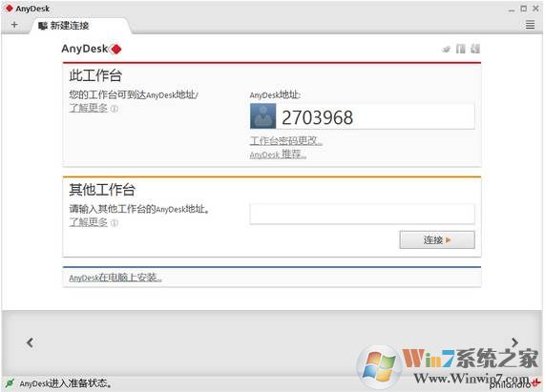Go to previous item with left arrow
545x392 pixels.
31,342
